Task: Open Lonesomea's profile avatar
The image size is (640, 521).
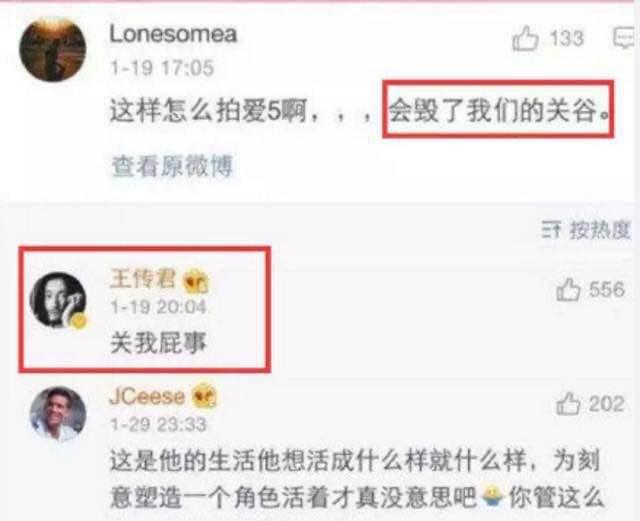Action: 53,49
